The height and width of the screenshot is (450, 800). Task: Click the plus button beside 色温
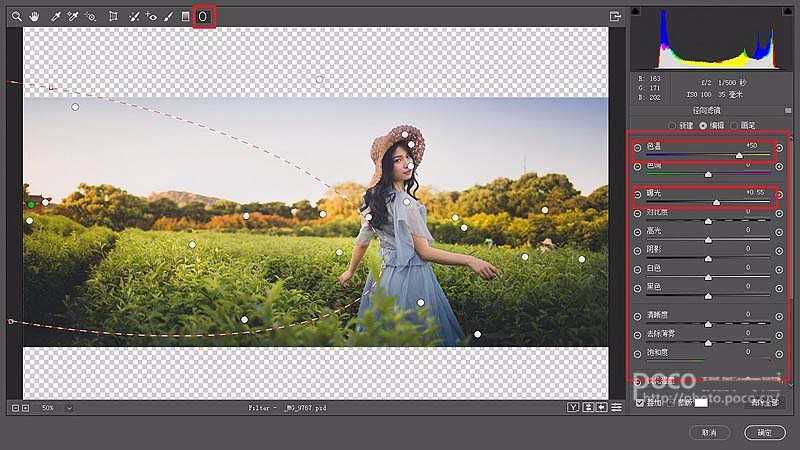click(x=779, y=148)
